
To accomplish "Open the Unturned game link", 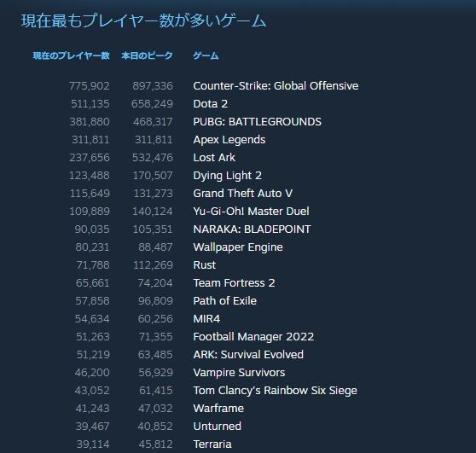I will [218, 427].
